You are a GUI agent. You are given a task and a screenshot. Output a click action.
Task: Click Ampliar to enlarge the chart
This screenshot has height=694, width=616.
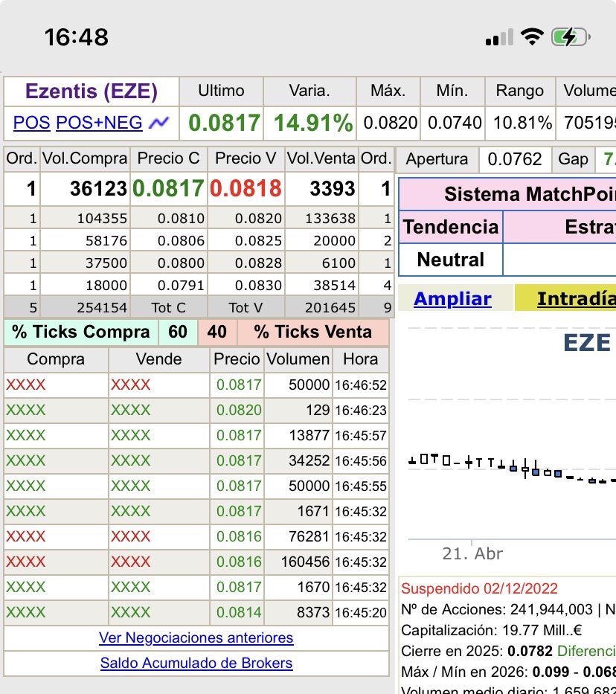[452, 299]
